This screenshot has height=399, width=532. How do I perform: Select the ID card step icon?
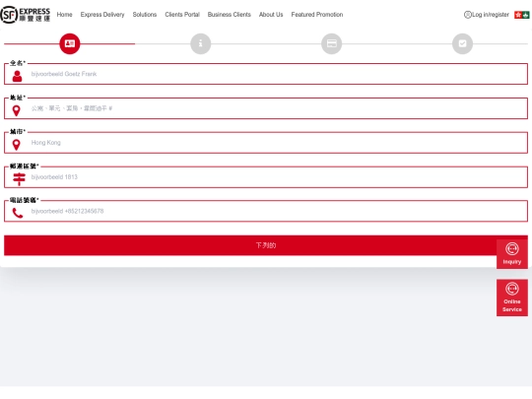tap(70, 43)
